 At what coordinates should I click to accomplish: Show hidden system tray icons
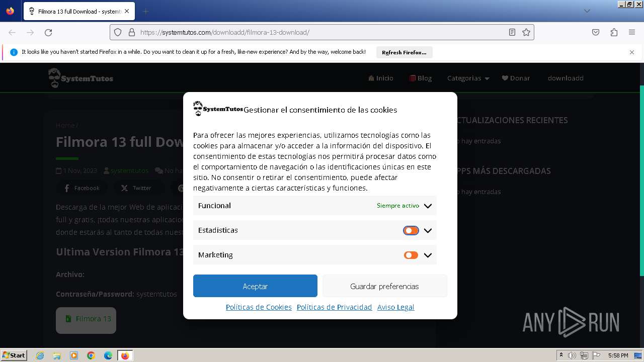point(561,355)
